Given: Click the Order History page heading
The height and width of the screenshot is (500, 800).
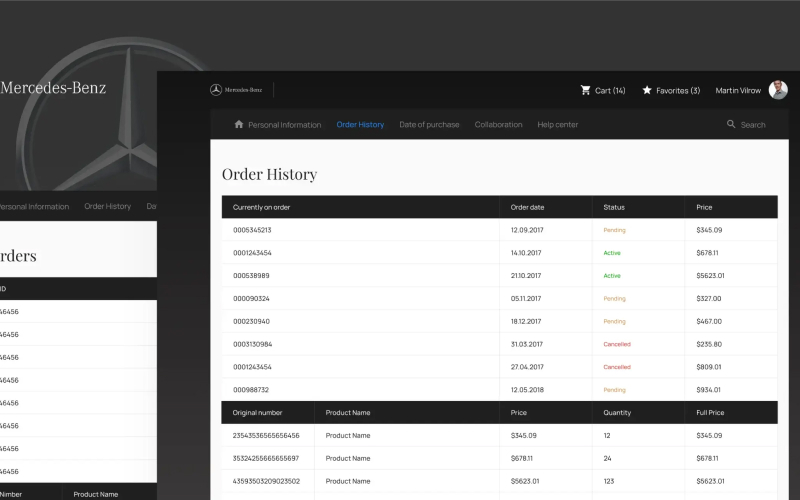Looking at the screenshot, I should [269, 174].
